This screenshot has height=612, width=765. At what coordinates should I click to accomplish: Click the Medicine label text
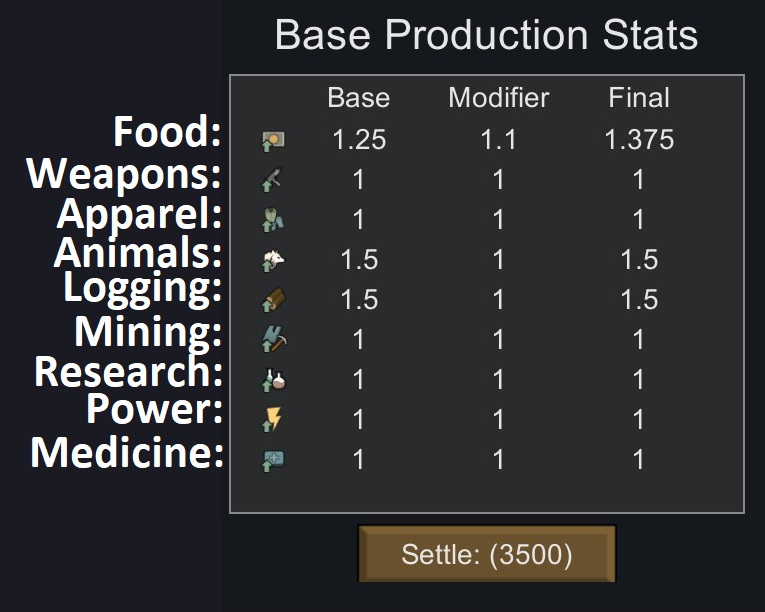[x=127, y=453]
